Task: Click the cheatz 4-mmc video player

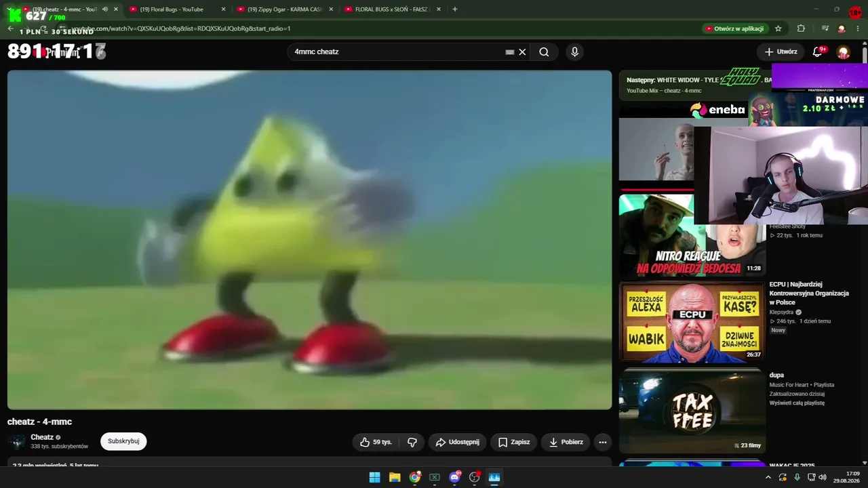Action: 309,240
